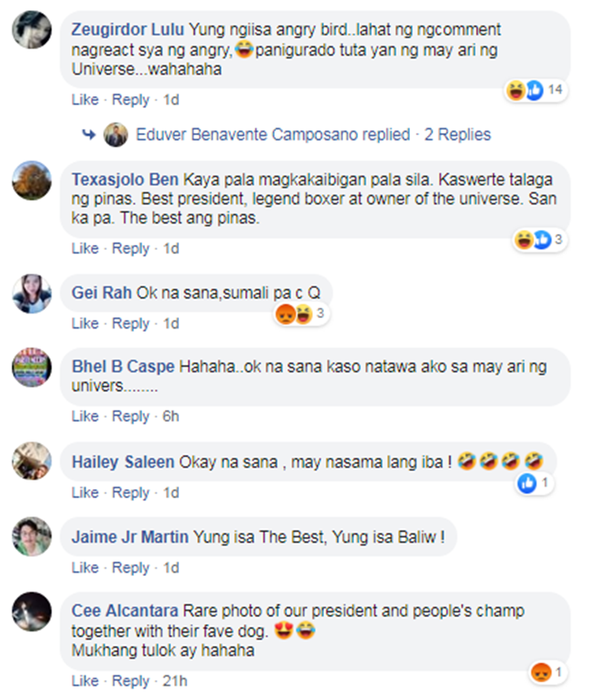Open Gei Rah's profile avatar

[32, 294]
